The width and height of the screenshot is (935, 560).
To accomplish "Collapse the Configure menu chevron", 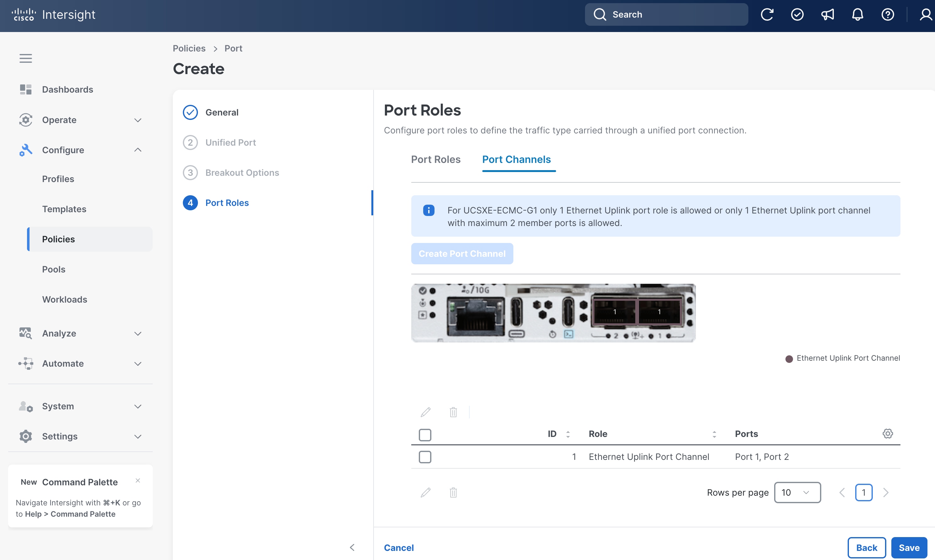I will (138, 150).
